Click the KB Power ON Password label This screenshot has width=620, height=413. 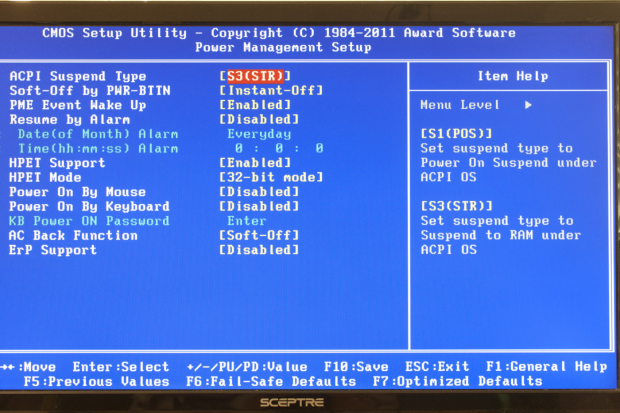(x=89, y=221)
